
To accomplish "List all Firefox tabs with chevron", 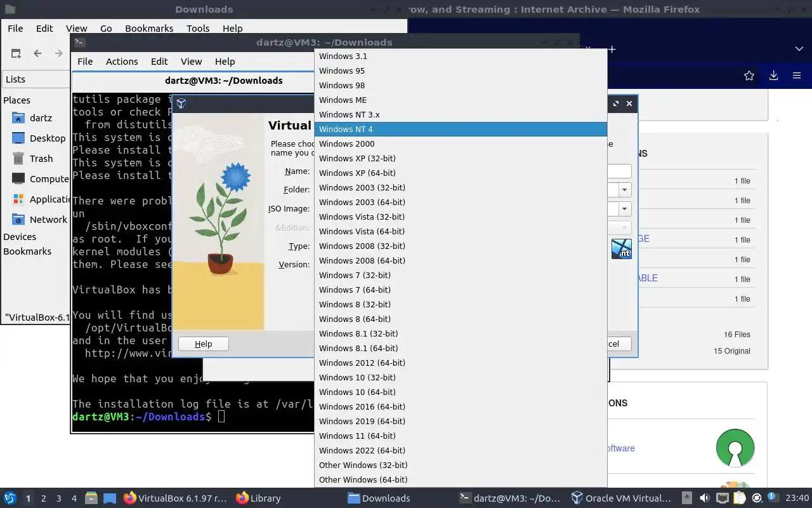I will (799, 49).
